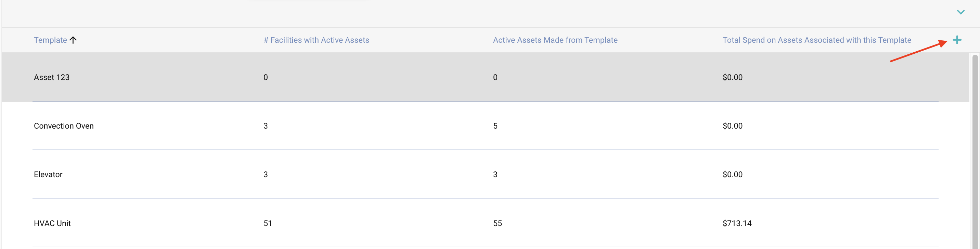The height and width of the screenshot is (249, 980).
Task: Expand the chevron-down arrow at top right
Action: (x=960, y=12)
